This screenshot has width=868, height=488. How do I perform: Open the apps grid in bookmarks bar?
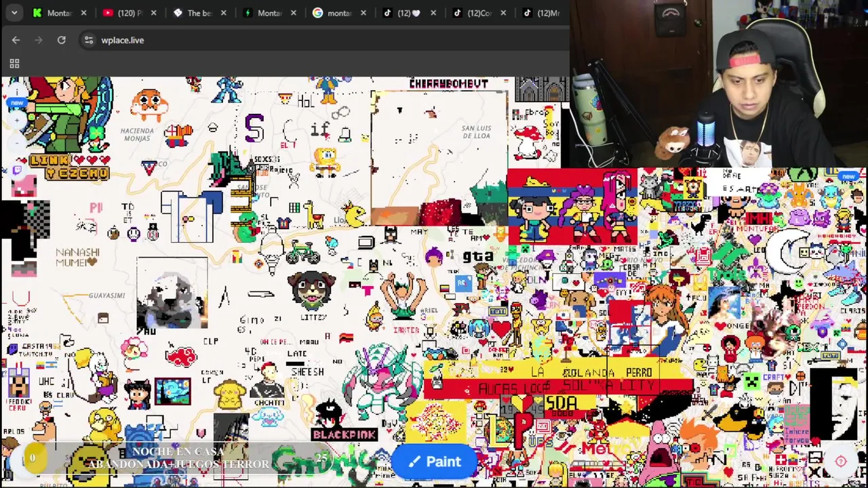(x=14, y=64)
